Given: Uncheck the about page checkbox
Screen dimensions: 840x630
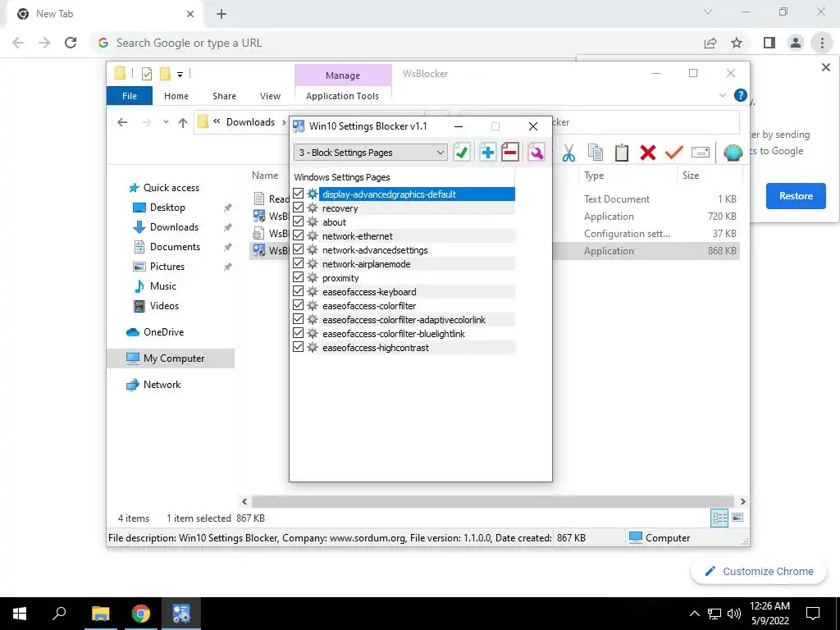Looking at the screenshot, I should click(299, 221).
